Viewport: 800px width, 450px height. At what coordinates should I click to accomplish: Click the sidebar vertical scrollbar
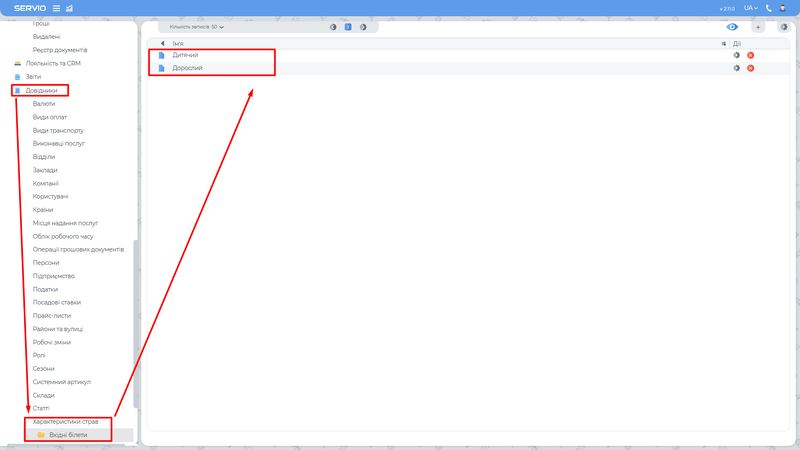point(135,320)
